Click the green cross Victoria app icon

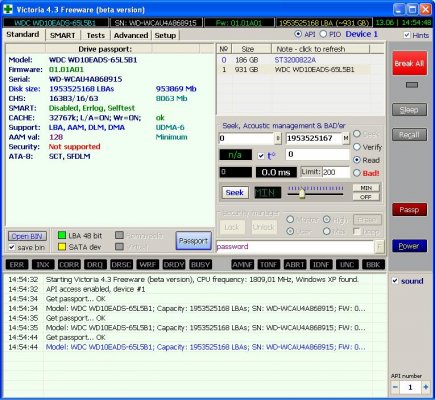(x=8, y=9)
